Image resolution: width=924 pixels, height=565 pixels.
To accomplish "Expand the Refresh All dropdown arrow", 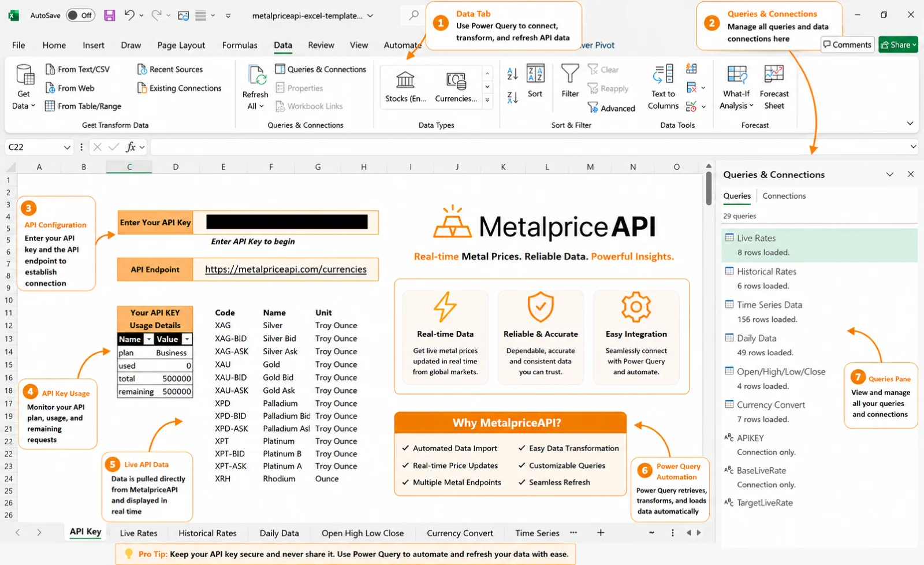I will point(262,106).
